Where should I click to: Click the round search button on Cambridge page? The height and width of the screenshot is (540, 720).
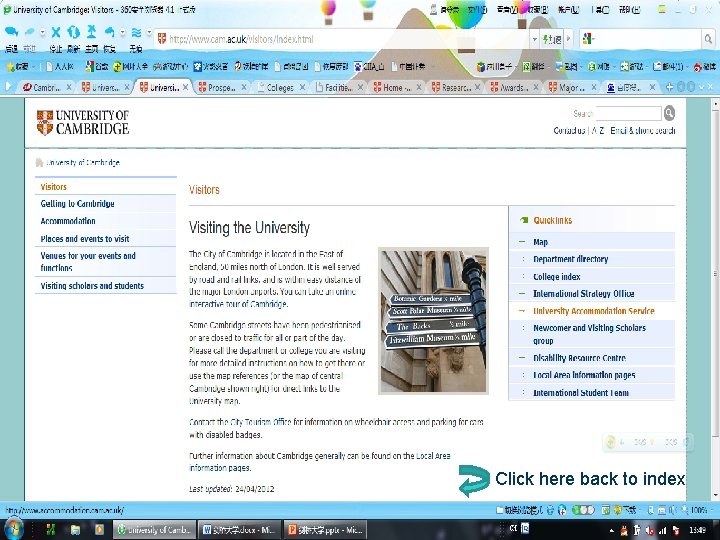pyautogui.click(x=669, y=112)
